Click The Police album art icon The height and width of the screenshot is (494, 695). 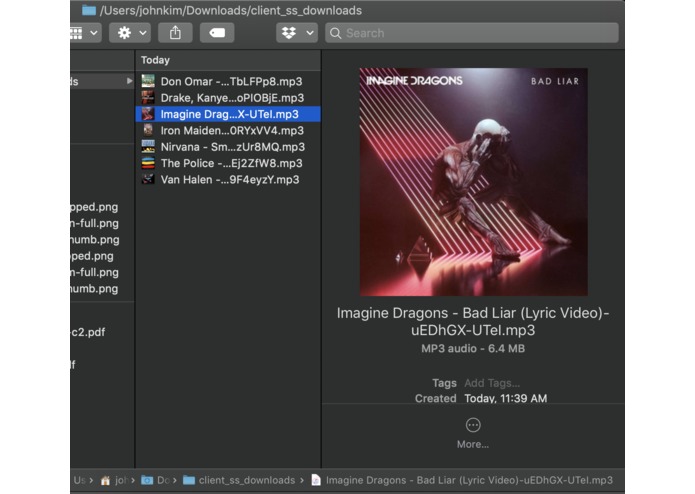pyautogui.click(x=148, y=163)
